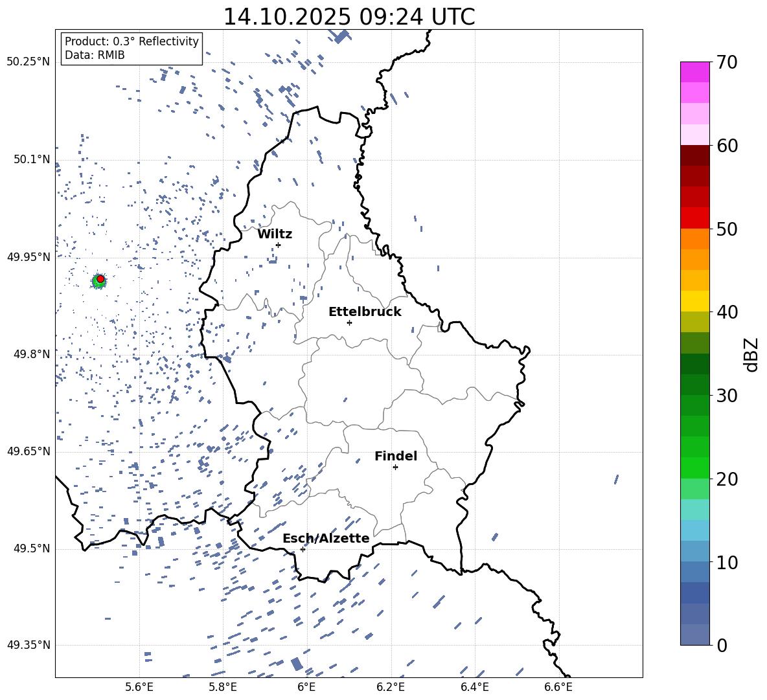Click the Esch/Alzette city label
The image size is (767, 700).
[x=326, y=538]
